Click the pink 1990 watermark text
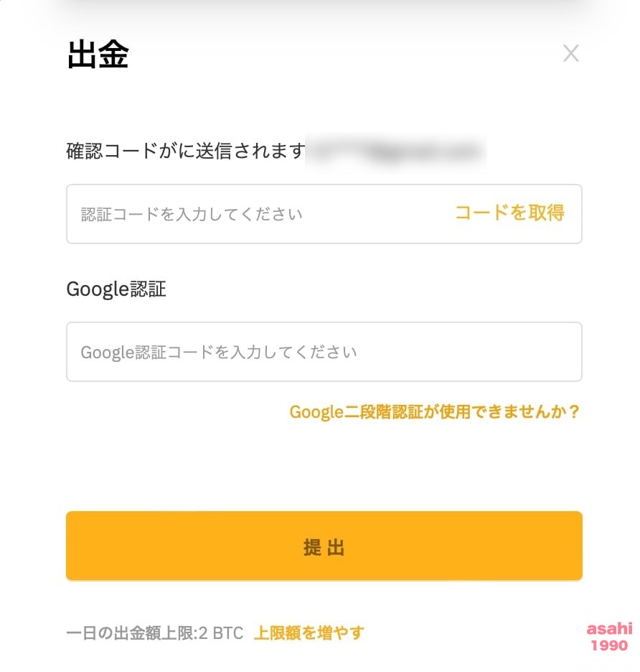Screen dimensions: 640x672 click(609, 645)
